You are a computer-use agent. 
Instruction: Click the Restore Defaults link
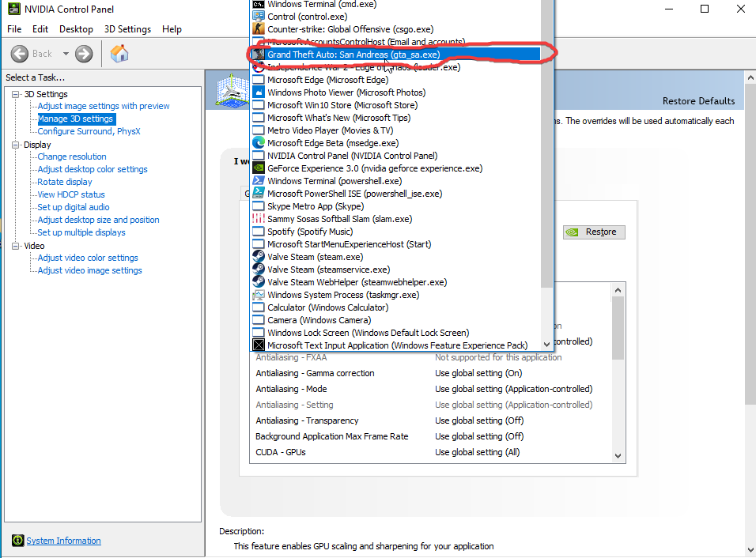[698, 100]
